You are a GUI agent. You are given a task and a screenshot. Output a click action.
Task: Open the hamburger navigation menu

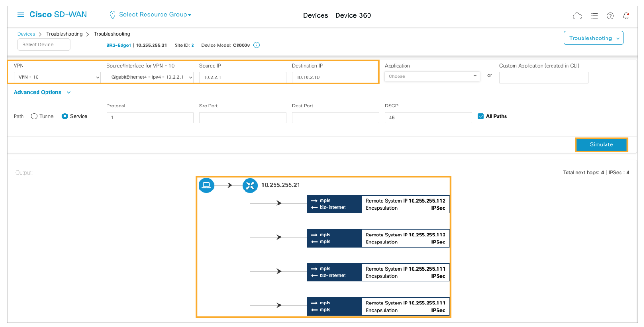(21, 15)
